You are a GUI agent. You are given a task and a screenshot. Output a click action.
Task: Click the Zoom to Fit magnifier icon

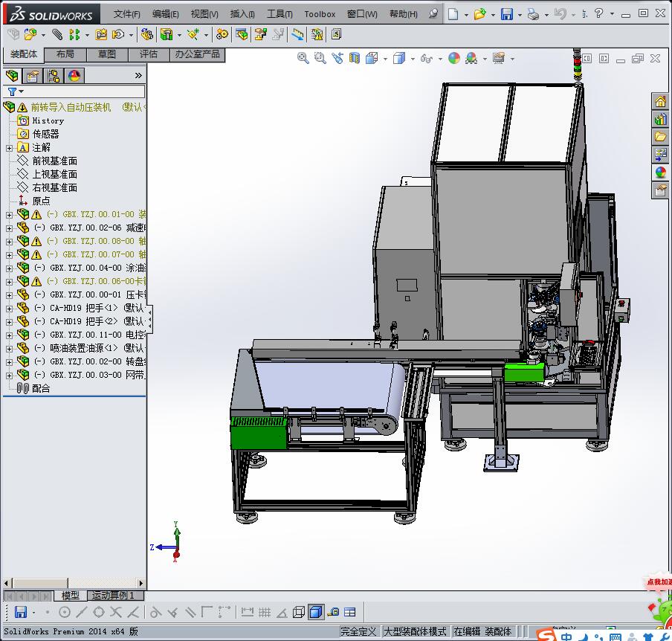point(303,58)
